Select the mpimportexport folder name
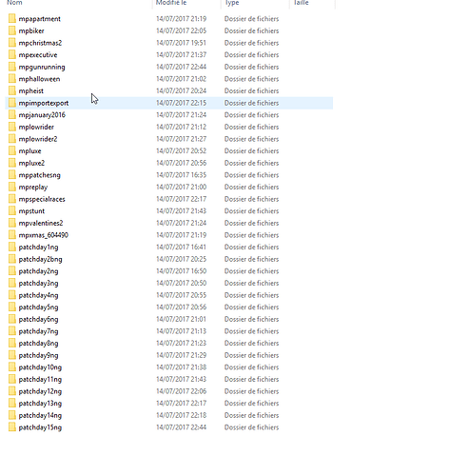This screenshot has height=476, width=469. click(x=44, y=103)
